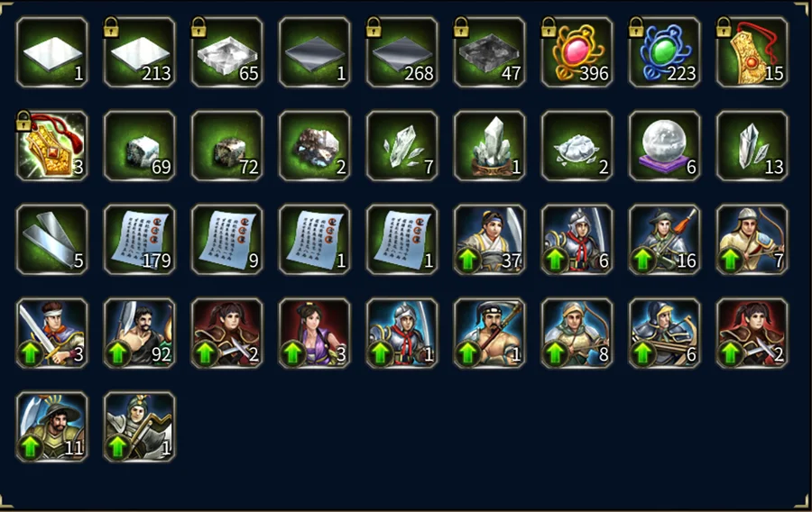The width and height of the screenshot is (812, 512).
Task: Pick the last general card with 1
Action: [139, 426]
